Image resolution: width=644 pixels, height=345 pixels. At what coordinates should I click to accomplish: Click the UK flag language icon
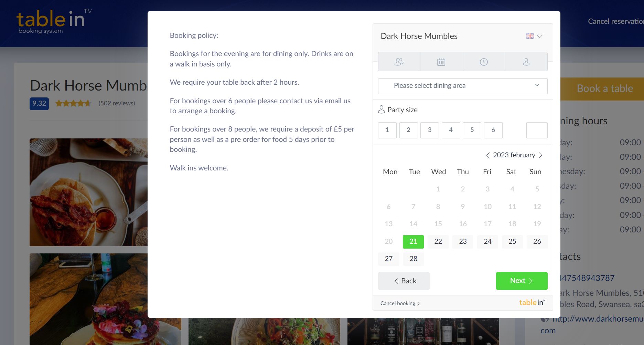(x=530, y=35)
